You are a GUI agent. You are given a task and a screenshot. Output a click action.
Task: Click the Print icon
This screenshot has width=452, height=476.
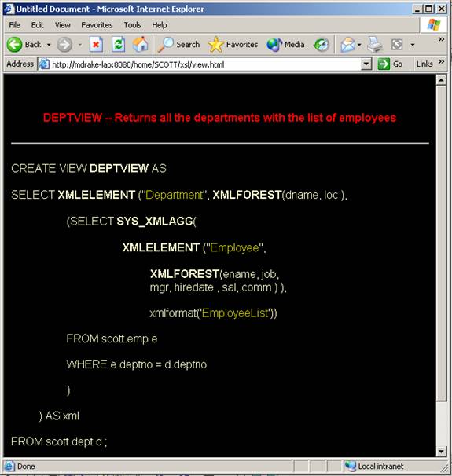click(x=374, y=45)
